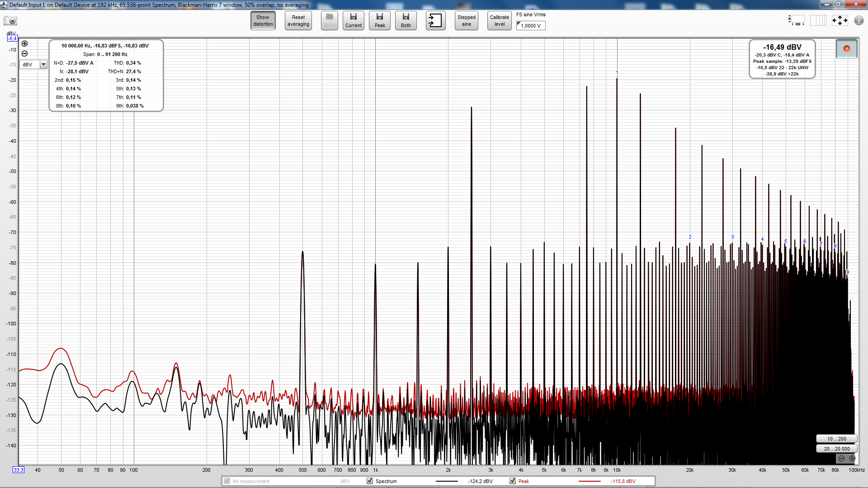
Task: Click the capture screenshot camera icon
Action: click(10, 21)
